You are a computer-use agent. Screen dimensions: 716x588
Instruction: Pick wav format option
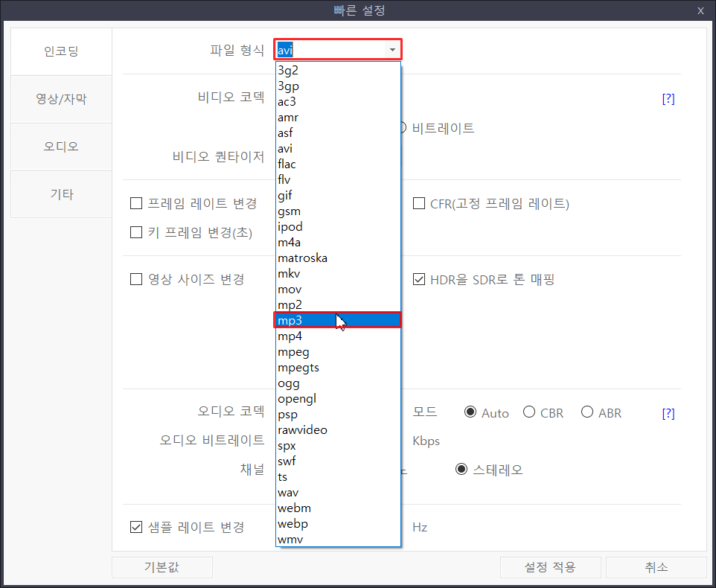[338, 492]
